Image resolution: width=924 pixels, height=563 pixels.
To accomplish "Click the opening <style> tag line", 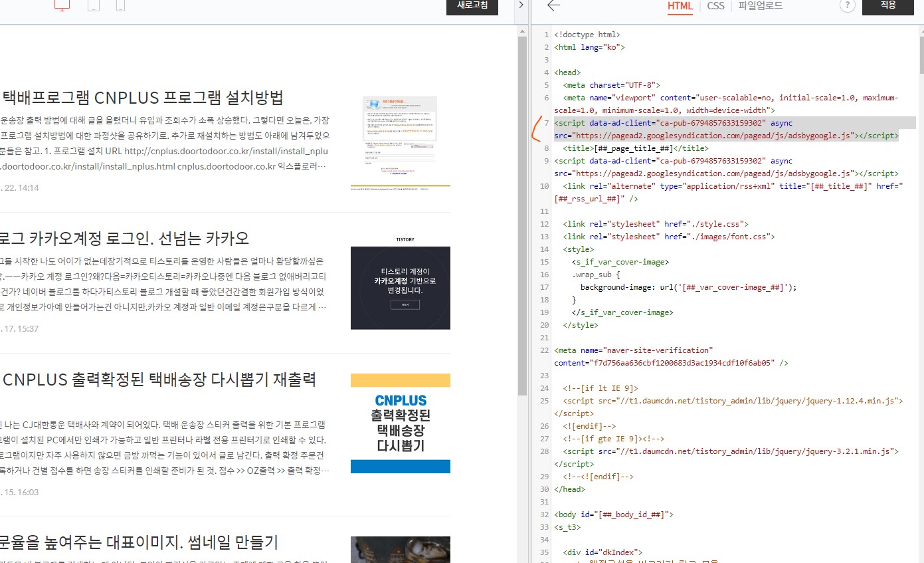I will [578, 249].
